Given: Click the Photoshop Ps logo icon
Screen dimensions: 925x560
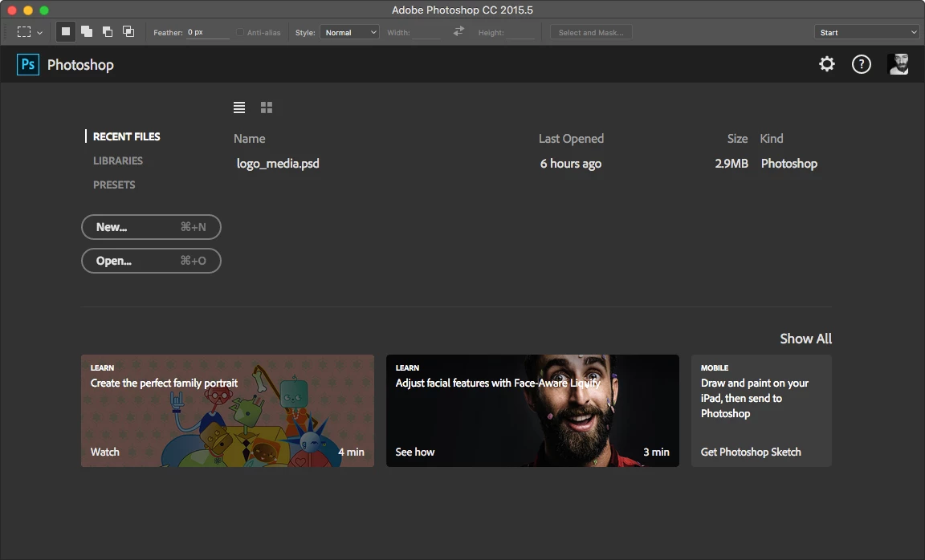Looking at the screenshot, I should (28, 64).
